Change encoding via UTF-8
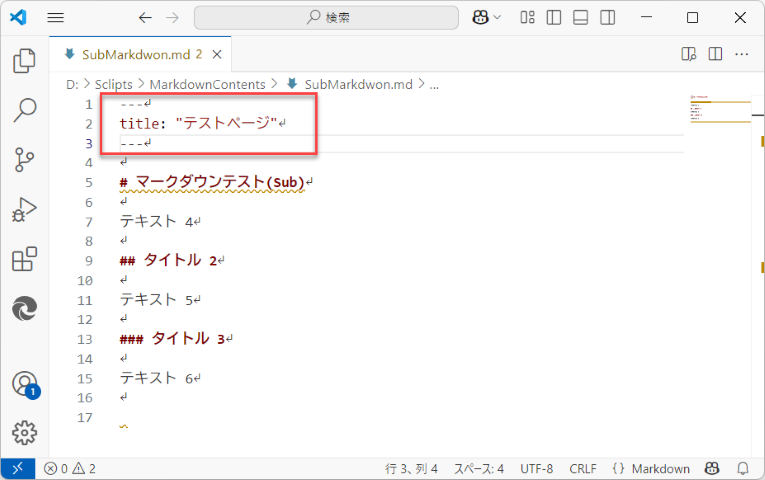Viewport: 765px width, 480px height. point(537,469)
